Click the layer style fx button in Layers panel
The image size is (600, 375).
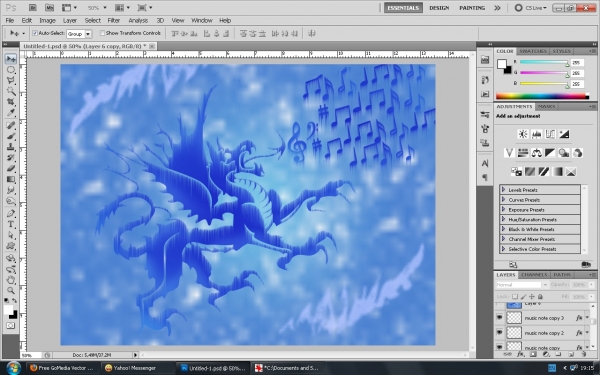[x=520, y=354]
